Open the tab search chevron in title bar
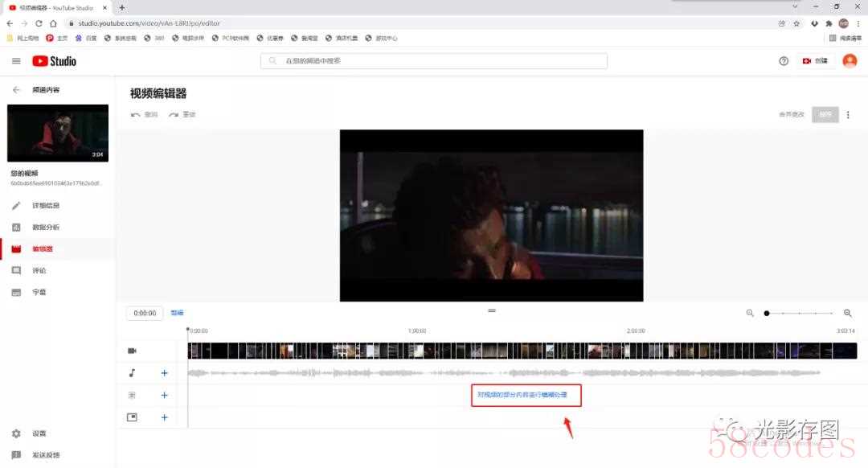Image resolution: width=868 pixels, height=468 pixels. coord(795,6)
